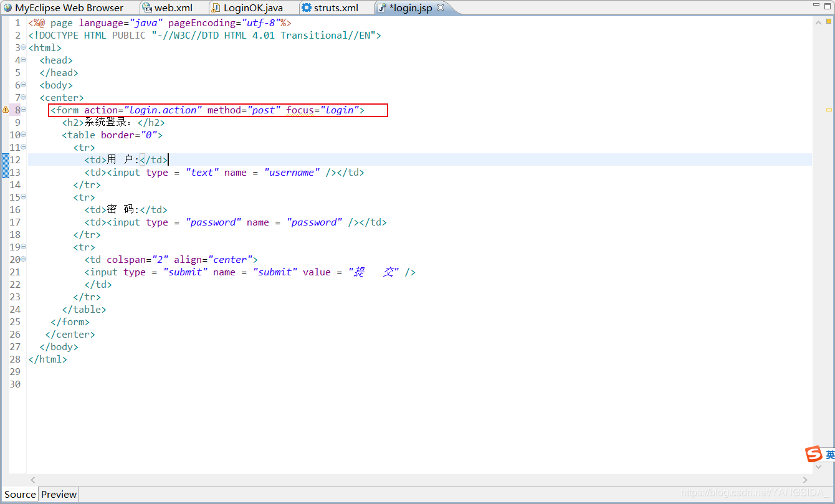Click the Sogou input method icon
The image size is (835, 504).
(x=814, y=454)
